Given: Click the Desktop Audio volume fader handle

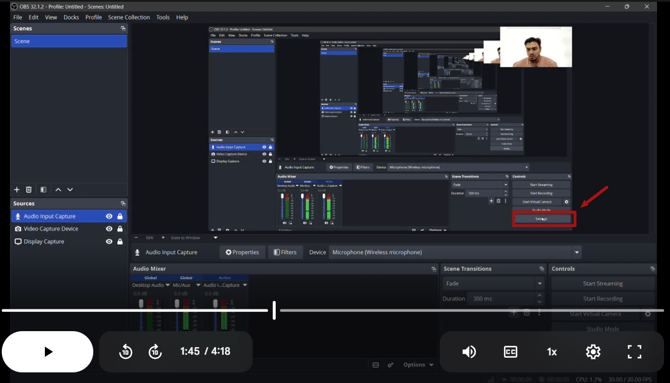Looking at the screenshot, I should (141, 303).
